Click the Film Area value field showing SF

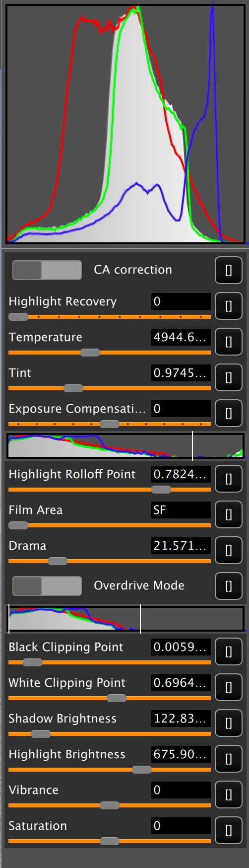181,510
